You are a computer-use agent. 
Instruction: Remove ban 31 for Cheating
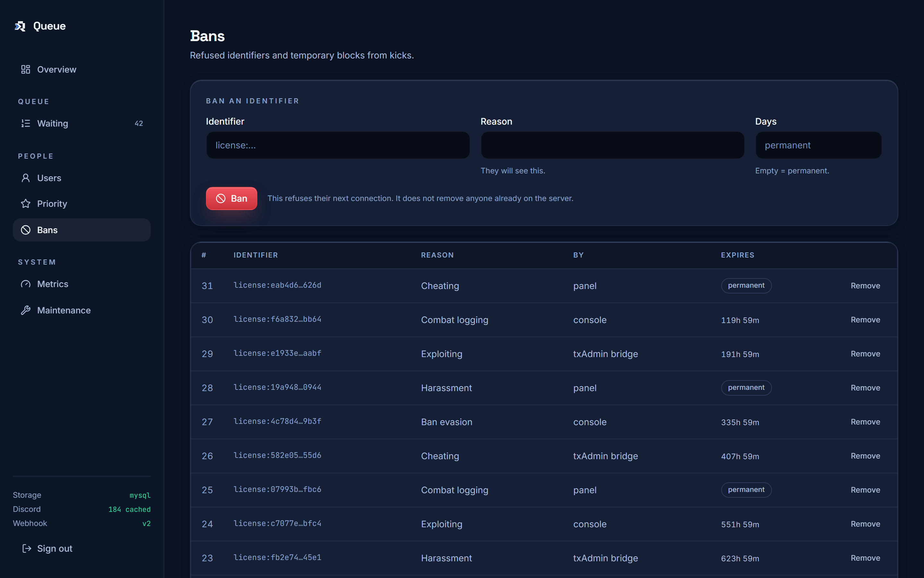pos(865,286)
